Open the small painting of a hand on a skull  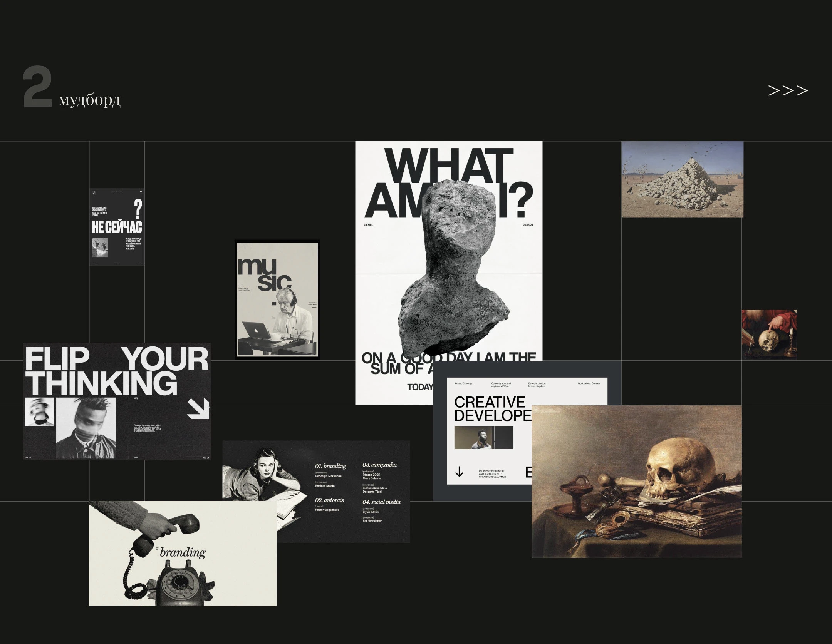[769, 335]
